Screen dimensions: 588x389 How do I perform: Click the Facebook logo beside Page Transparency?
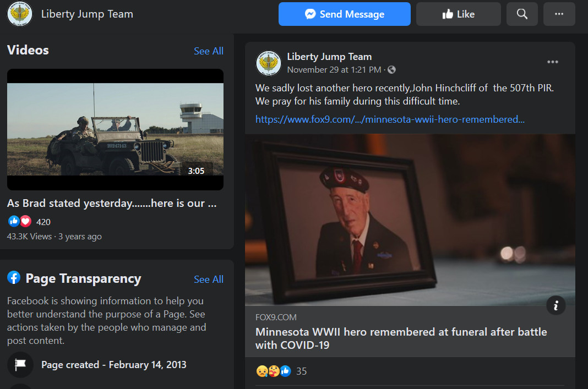tap(14, 278)
